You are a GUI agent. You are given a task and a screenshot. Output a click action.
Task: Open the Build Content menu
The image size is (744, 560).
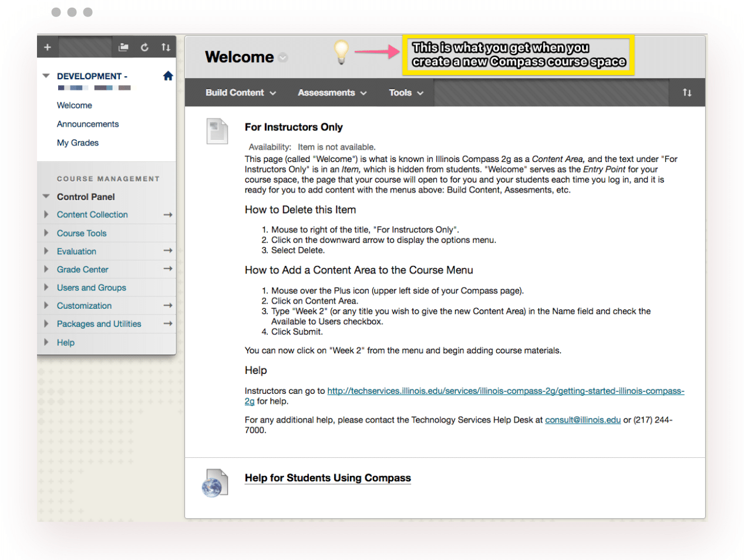coord(241,93)
